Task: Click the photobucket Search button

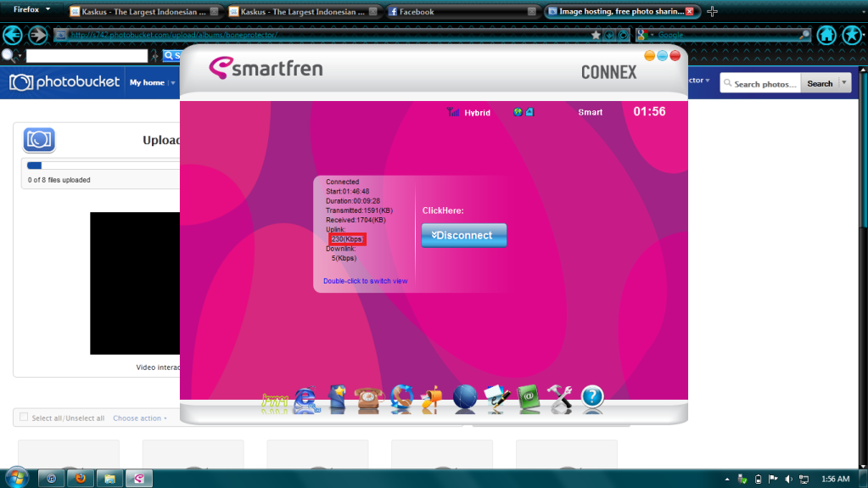Action: [820, 84]
